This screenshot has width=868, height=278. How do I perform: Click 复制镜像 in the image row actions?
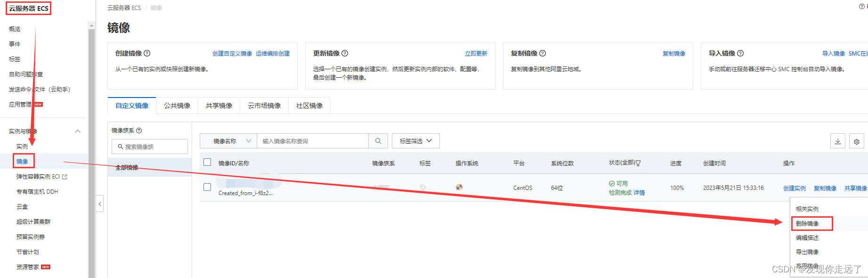pyautogui.click(x=825, y=188)
